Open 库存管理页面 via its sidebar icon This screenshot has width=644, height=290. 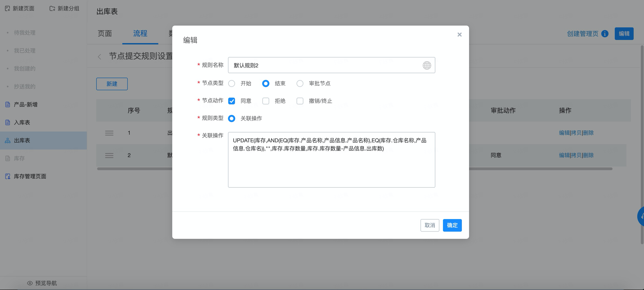[x=8, y=176]
